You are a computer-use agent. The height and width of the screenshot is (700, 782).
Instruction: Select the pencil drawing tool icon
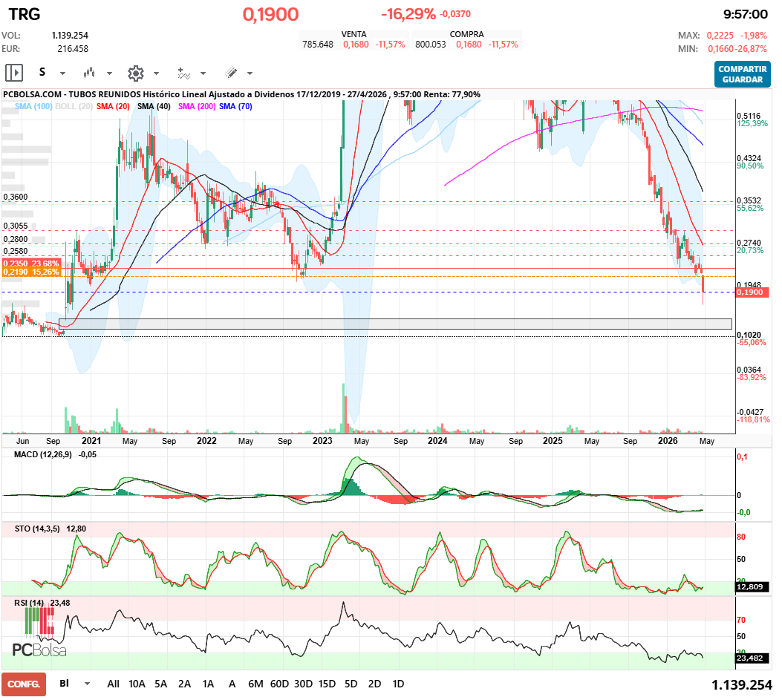(231, 73)
